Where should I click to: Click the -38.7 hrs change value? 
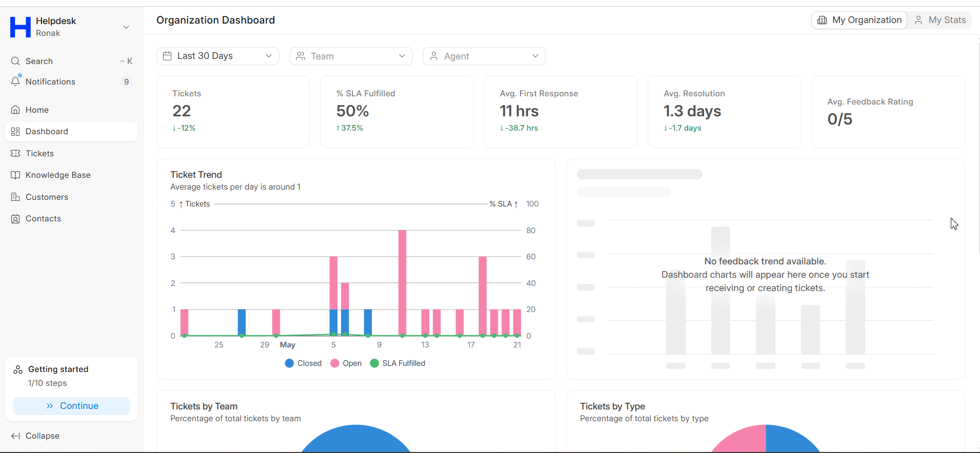[519, 128]
